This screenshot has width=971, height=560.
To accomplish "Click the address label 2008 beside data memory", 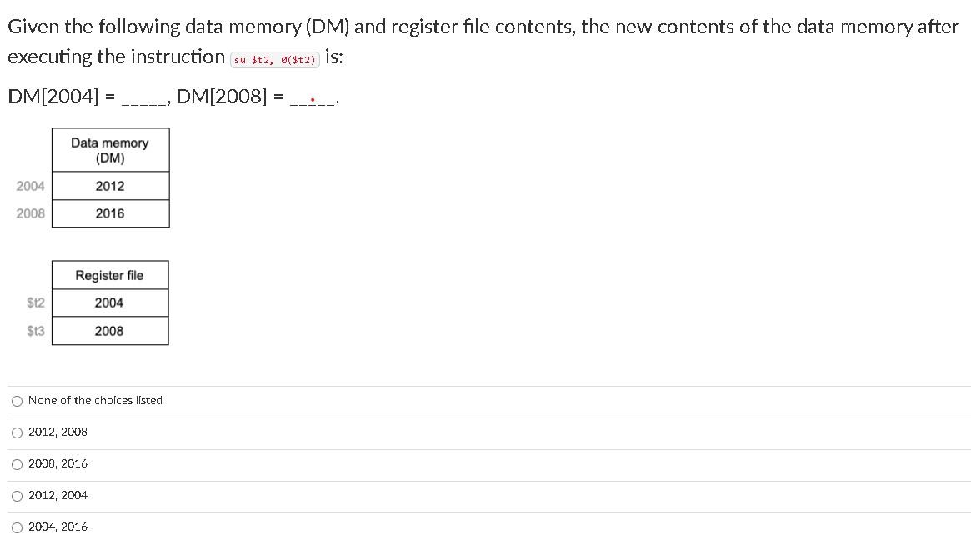I will [x=30, y=214].
